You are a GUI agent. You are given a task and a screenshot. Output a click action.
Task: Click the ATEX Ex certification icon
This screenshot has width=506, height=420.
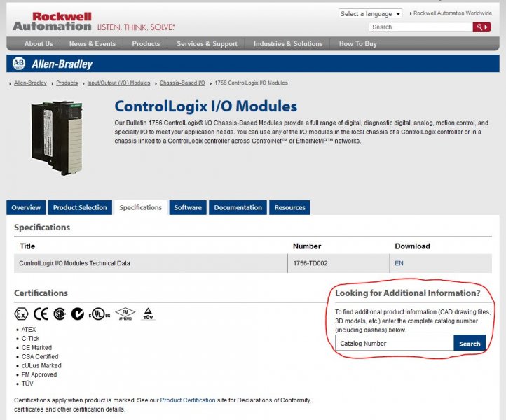coord(21,314)
